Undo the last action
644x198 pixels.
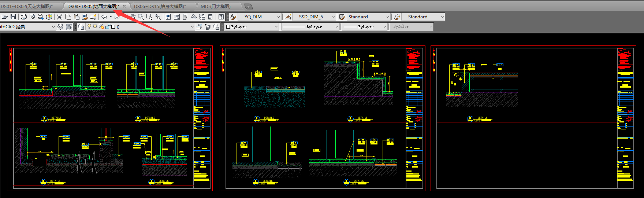104,17
